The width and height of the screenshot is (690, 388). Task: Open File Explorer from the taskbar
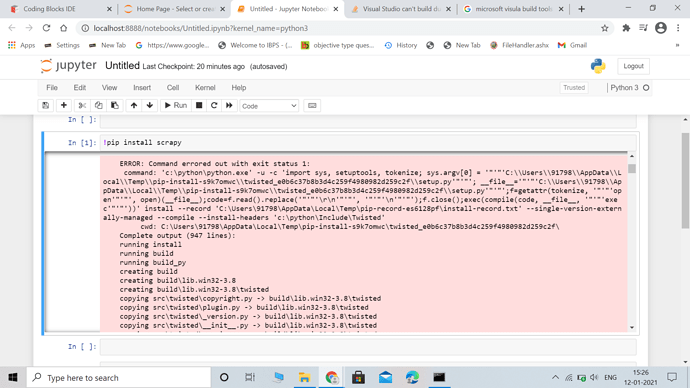(x=304, y=377)
